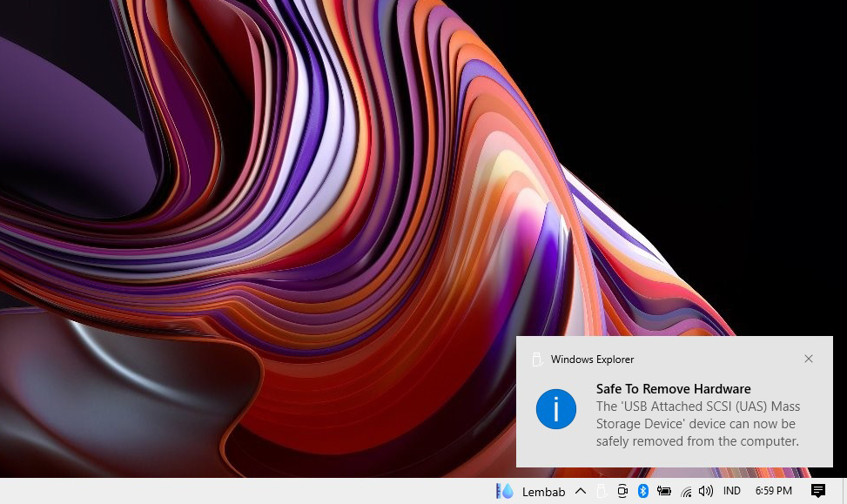Expand the hidden tray icons chevron
Image resolution: width=847 pixels, height=504 pixels.
[581, 492]
